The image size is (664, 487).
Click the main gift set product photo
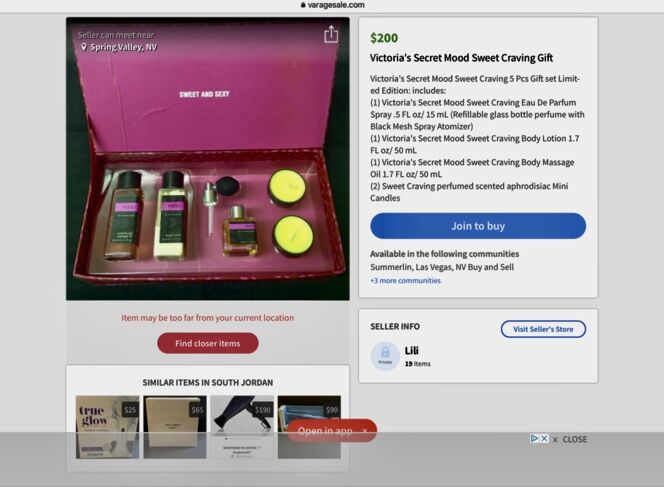tap(208, 159)
